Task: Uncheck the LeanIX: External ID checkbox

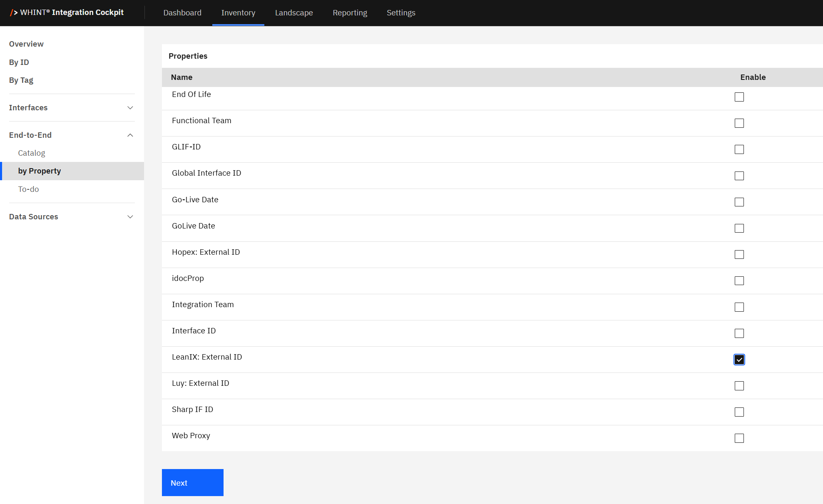Action: [x=739, y=360]
